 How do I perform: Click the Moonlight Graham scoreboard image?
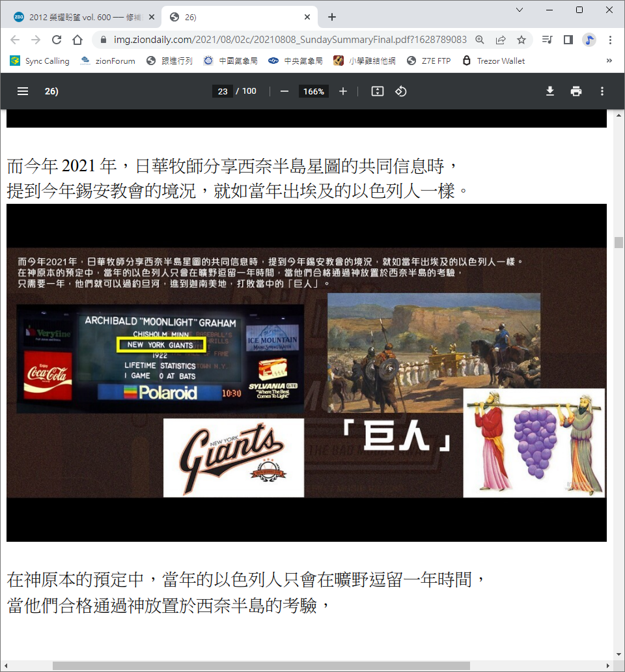(x=160, y=359)
